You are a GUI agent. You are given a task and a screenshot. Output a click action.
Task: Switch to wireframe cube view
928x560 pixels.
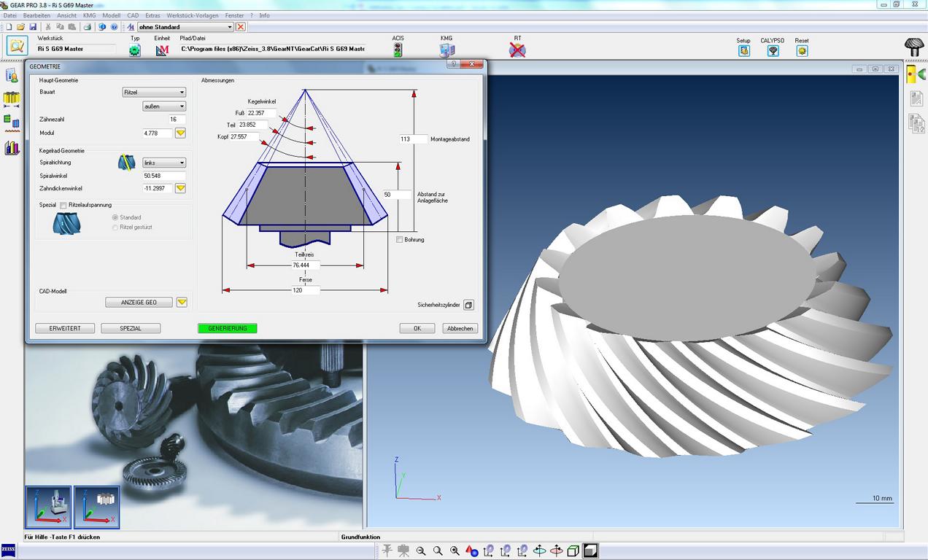[x=573, y=551]
